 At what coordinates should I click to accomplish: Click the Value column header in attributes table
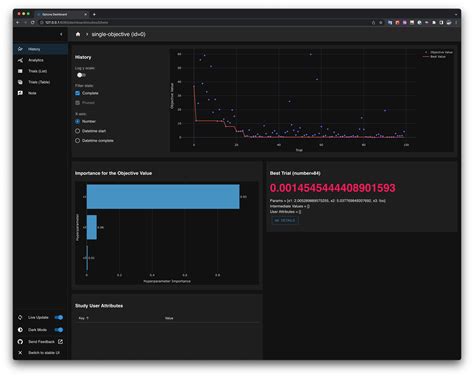(169, 318)
